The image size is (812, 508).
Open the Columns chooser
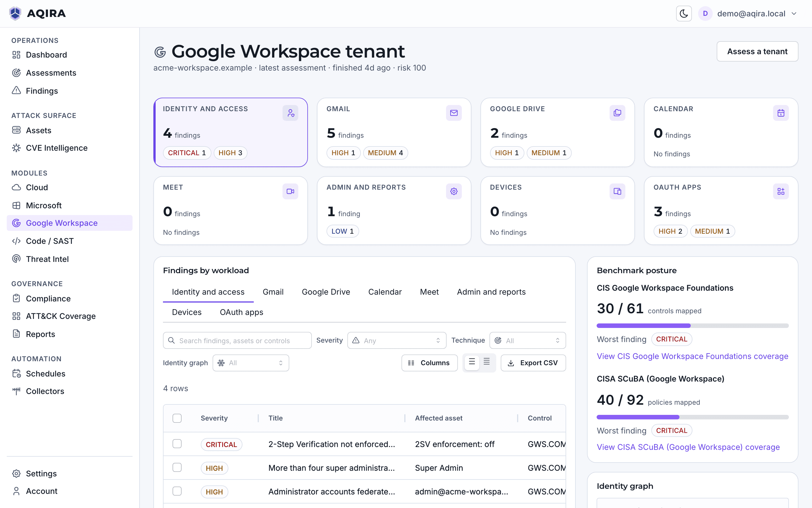(x=429, y=363)
